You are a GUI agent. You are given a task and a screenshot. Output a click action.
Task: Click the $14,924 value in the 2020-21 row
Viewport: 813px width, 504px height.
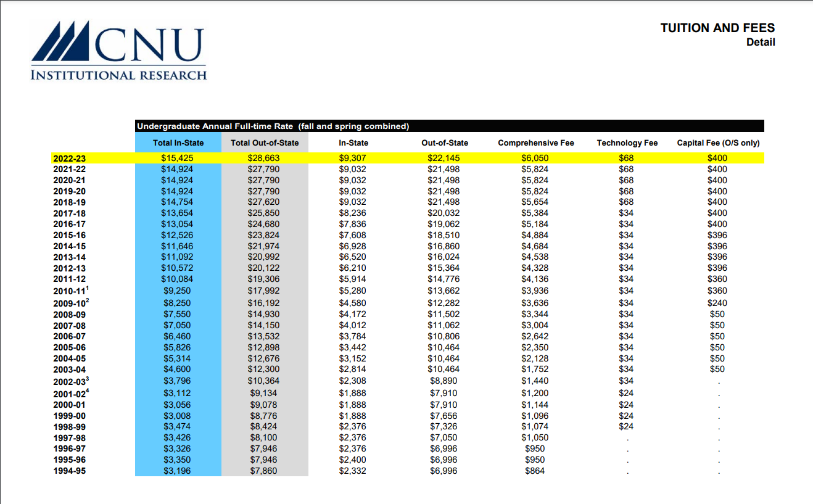click(x=176, y=180)
